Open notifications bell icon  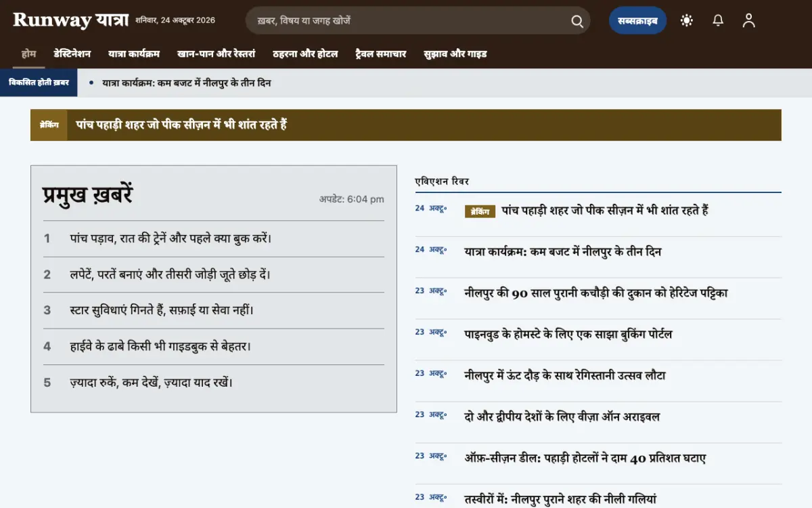[718, 20]
